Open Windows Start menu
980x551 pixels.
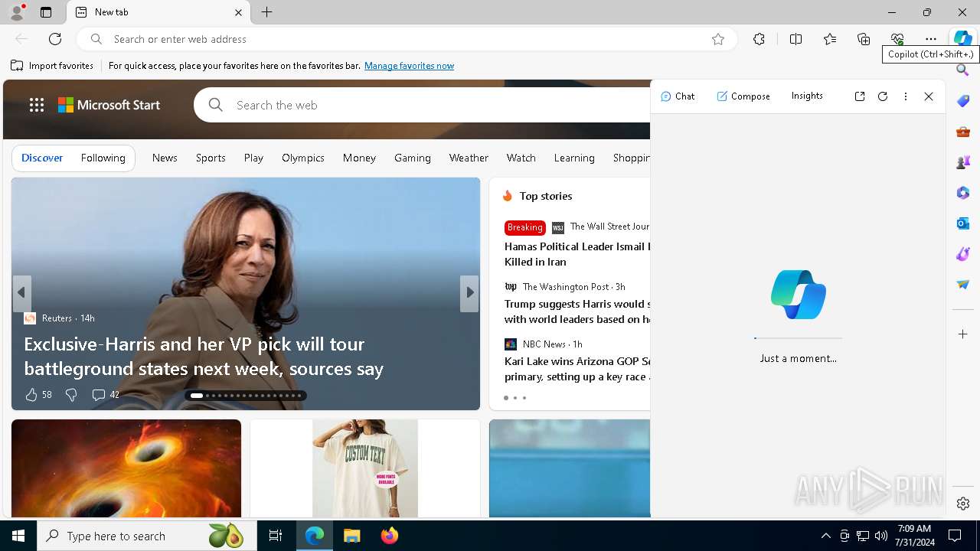coord(18,536)
